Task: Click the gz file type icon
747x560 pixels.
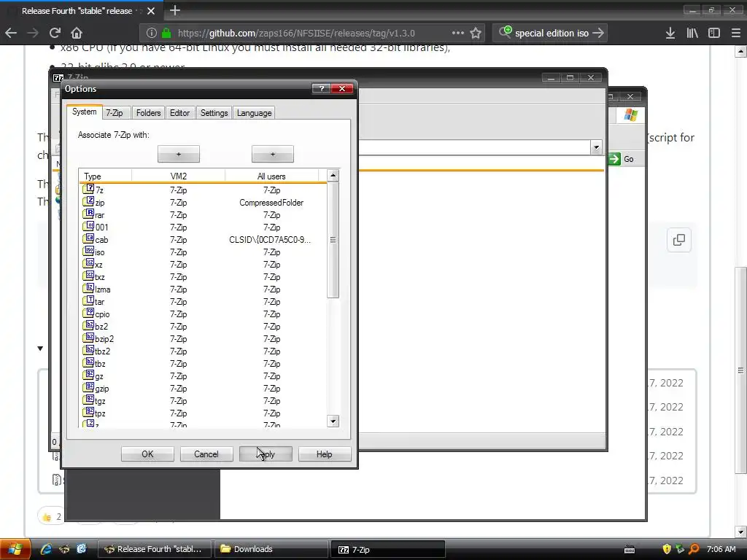Action: click(88, 375)
